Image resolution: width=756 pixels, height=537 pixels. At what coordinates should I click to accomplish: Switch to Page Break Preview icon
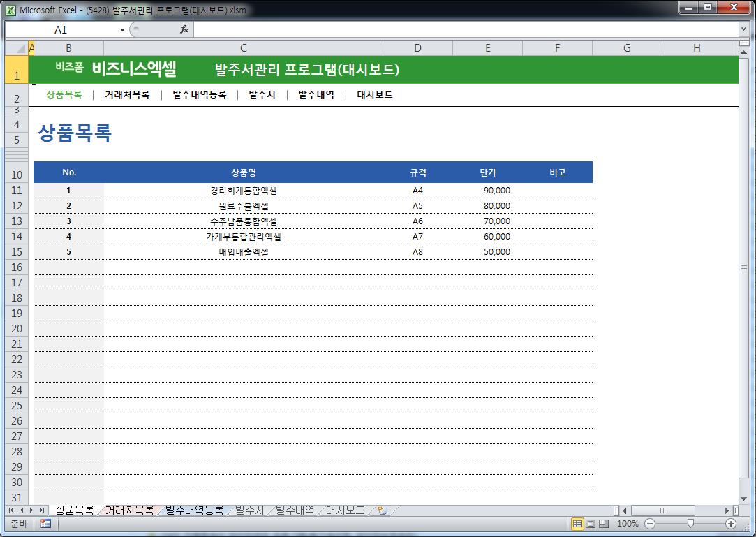604,524
